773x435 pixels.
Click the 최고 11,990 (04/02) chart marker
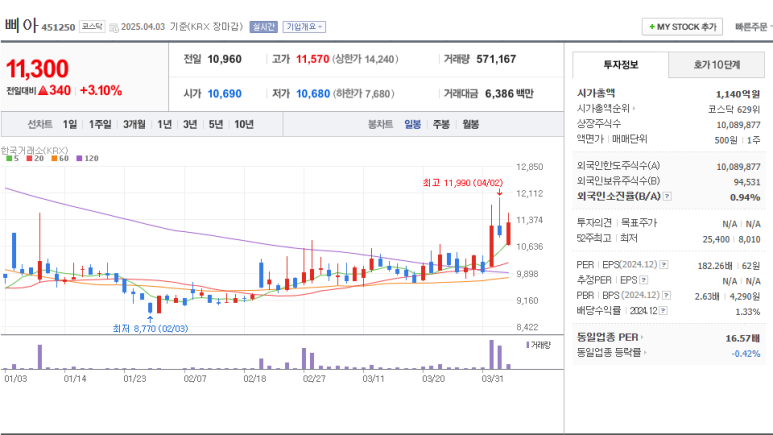(x=462, y=183)
